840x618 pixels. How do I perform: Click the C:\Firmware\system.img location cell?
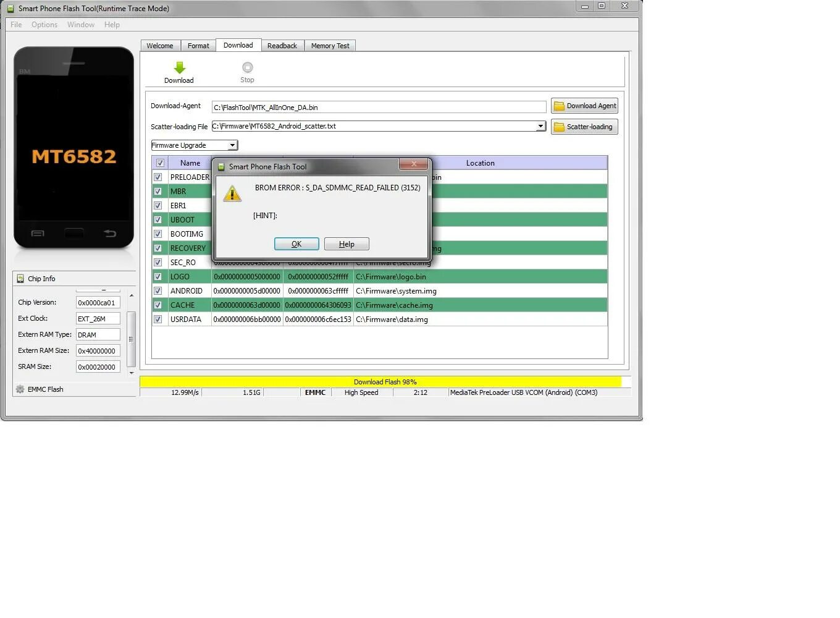tap(481, 291)
